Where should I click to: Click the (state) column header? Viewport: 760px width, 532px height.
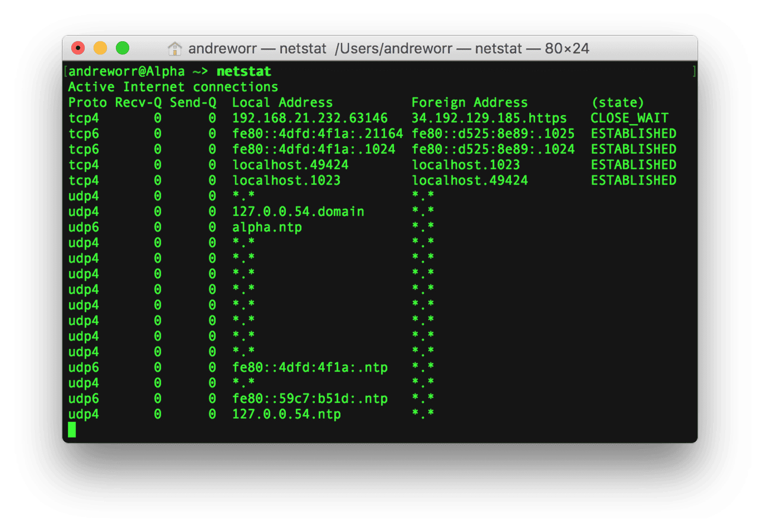(617, 103)
